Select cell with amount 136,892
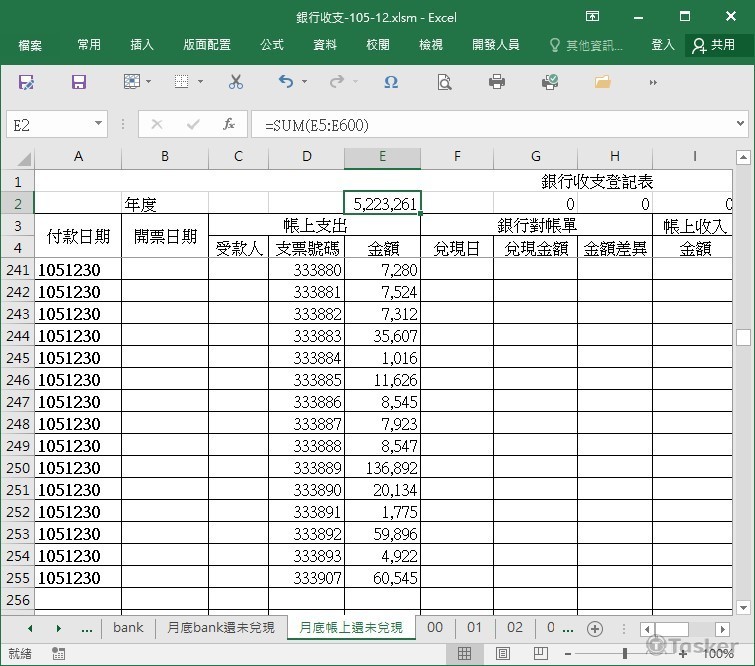755x666 pixels. (x=382, y=468)
